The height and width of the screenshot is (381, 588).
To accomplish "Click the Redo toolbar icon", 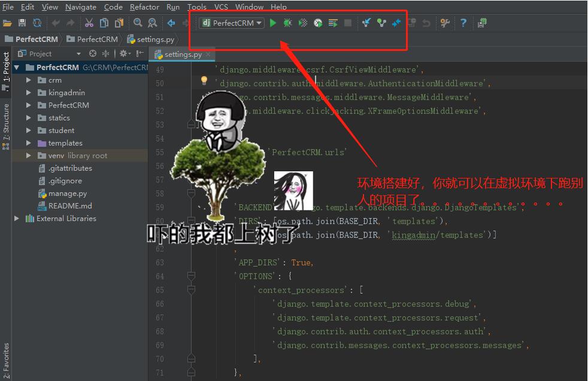I will tap(71, 23).
